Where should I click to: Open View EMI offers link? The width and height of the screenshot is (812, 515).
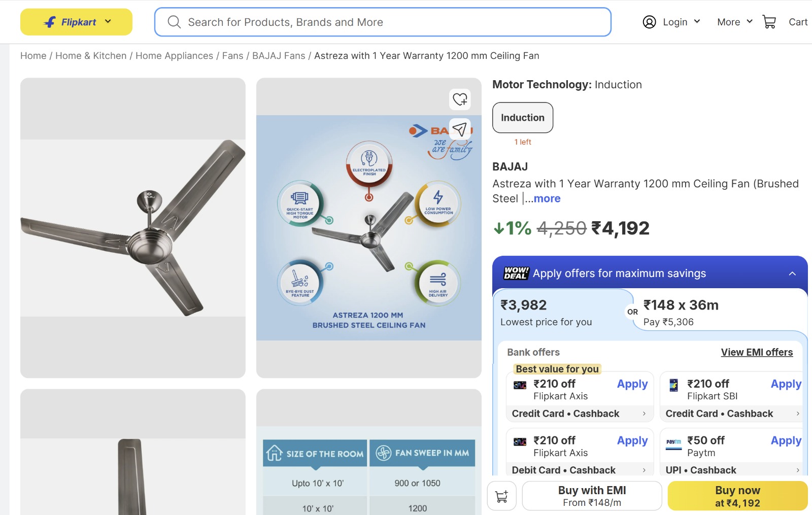click(757, 352)
